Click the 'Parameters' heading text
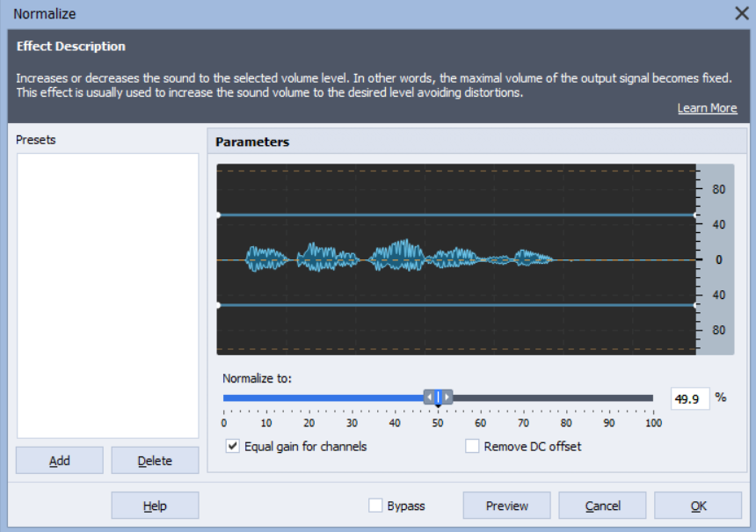Viewport: 756px width, 532px height. pos(252,142)
